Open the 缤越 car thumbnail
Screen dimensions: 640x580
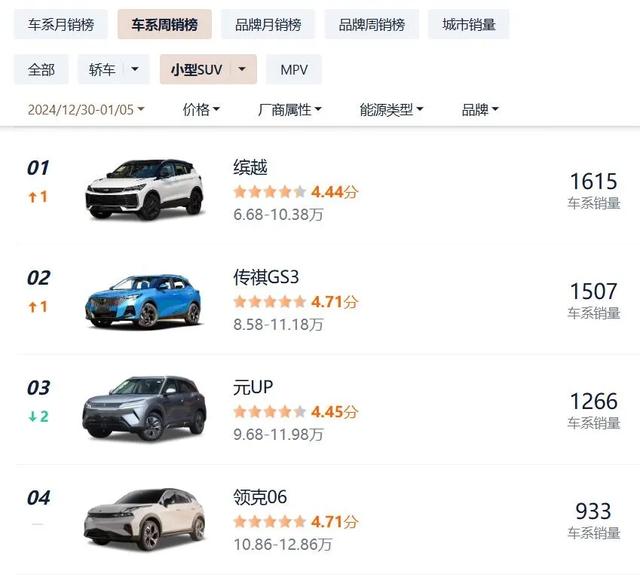(x=144, y=189)
